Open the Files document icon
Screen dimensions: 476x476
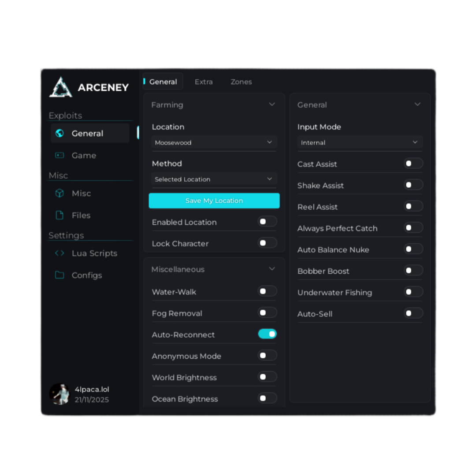59,215
